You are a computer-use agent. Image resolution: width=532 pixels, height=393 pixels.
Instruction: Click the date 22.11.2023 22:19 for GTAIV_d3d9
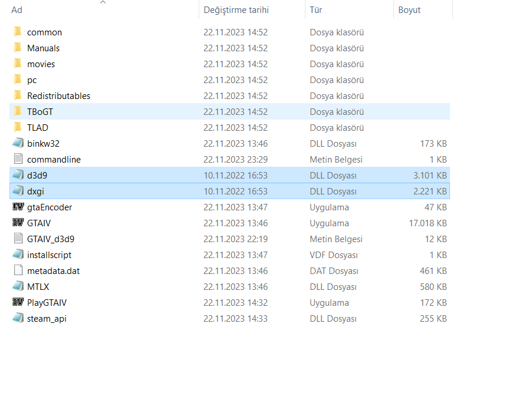point(235,239)
